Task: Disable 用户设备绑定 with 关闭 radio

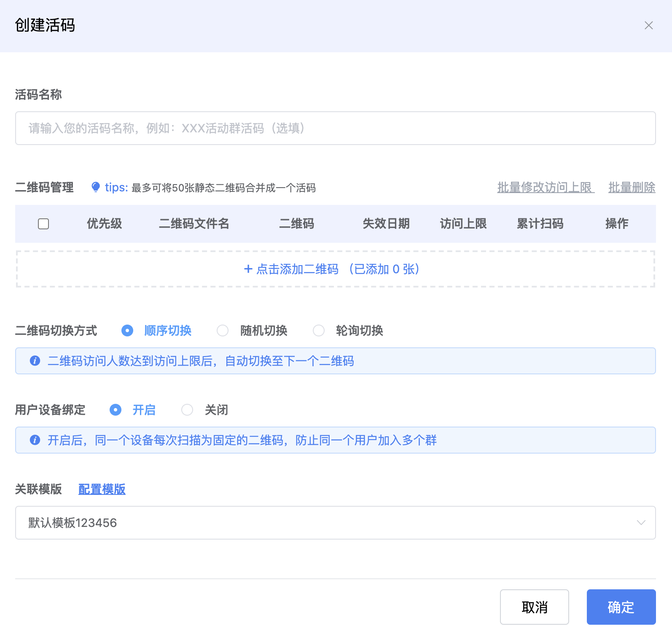Action: (187, 410)
